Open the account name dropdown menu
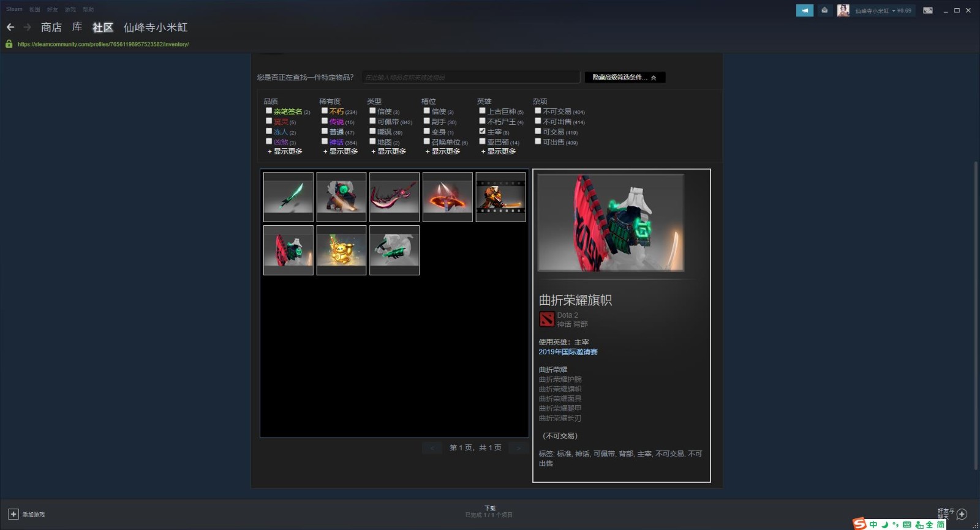Screen dimensions: 980x530 (x=883, y=10)
